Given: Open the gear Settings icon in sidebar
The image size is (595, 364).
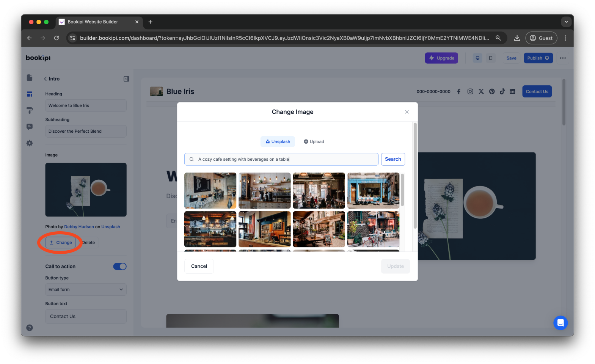Looking at the screenshot, I should coord(30,143).
